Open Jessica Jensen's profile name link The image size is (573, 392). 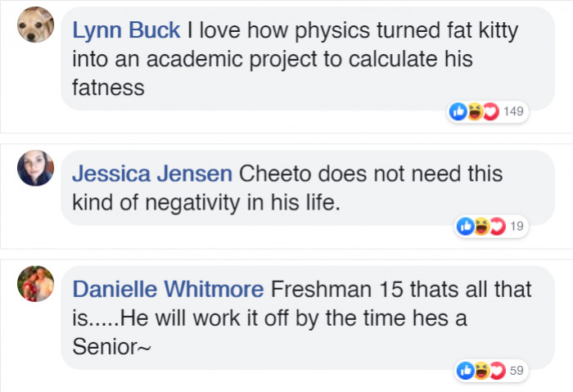(152, 173)
